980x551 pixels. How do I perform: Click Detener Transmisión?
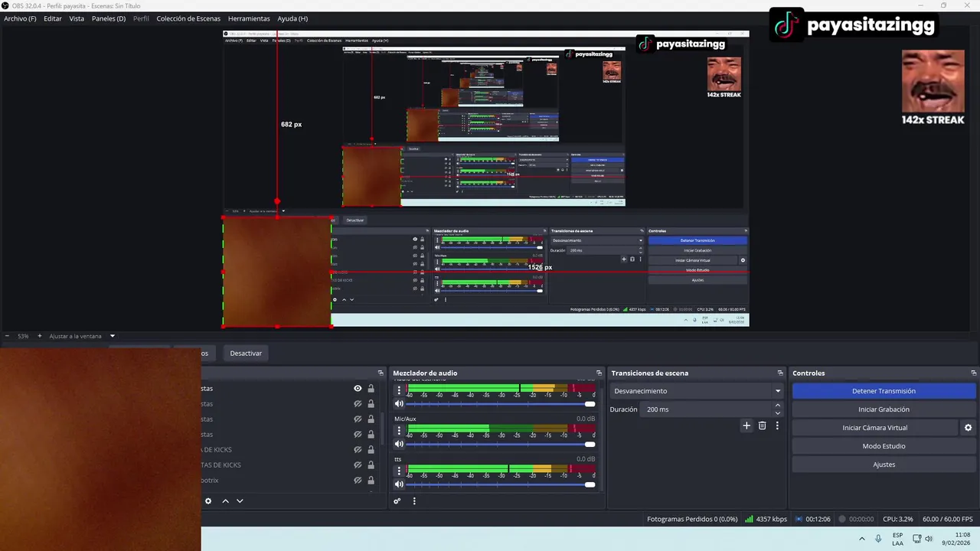[x=884, y=391]
